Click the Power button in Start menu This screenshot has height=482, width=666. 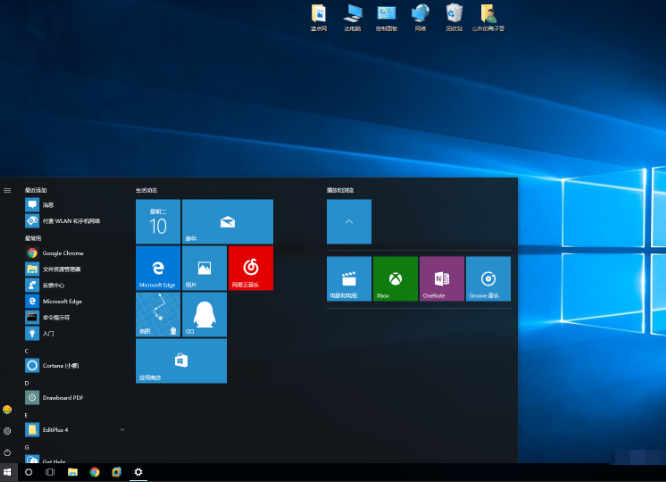(x=7, y=452)
